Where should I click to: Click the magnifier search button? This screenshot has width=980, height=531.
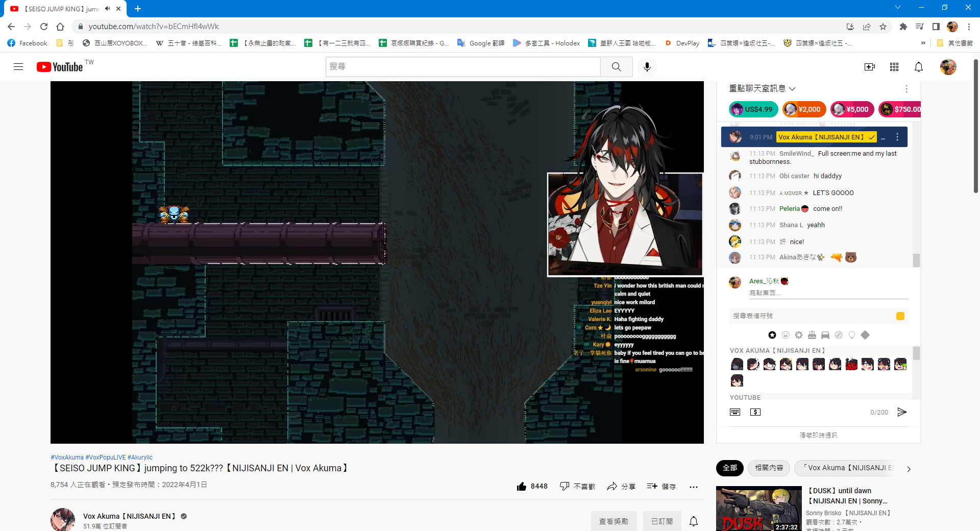(x=617, y=67)
